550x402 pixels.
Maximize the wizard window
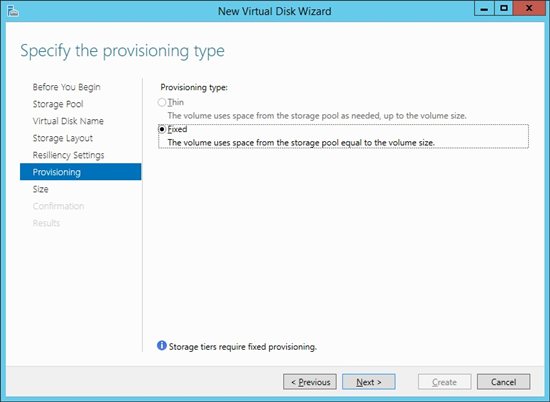pyautogui.click(x=504, y=8)
